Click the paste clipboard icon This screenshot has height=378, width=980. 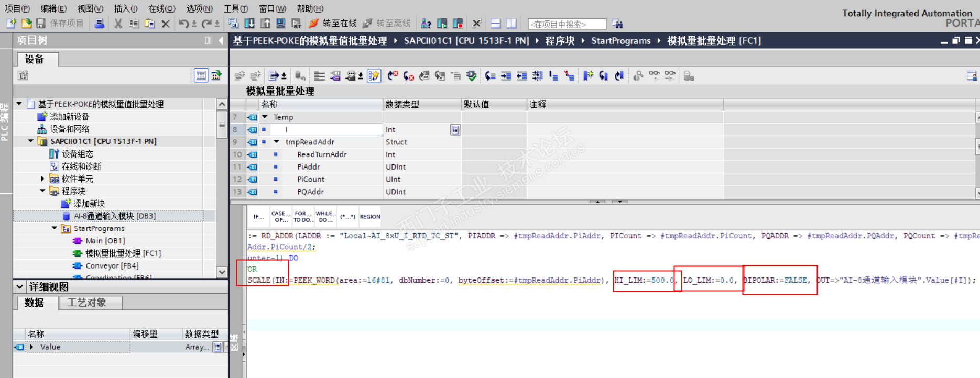tap(150, 24)
